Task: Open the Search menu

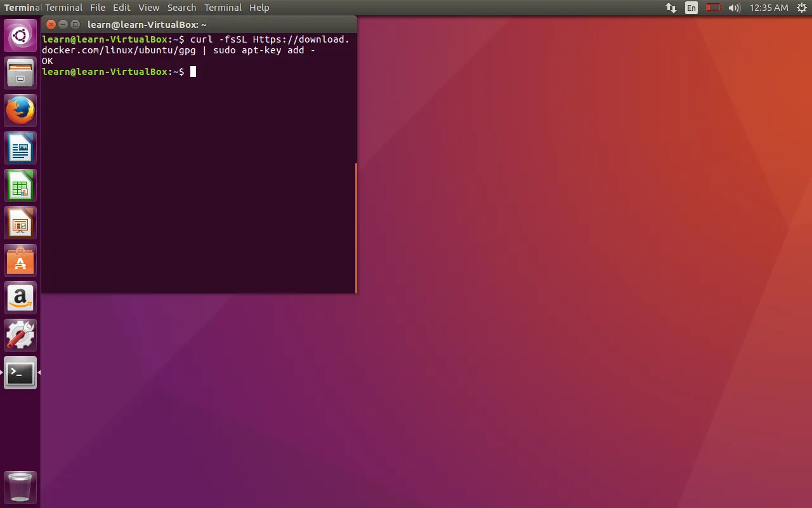Action: click(181, 8)
